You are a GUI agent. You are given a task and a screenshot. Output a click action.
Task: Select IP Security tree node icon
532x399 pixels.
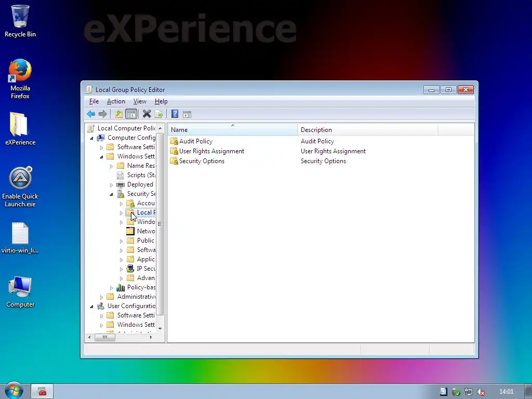130,269
